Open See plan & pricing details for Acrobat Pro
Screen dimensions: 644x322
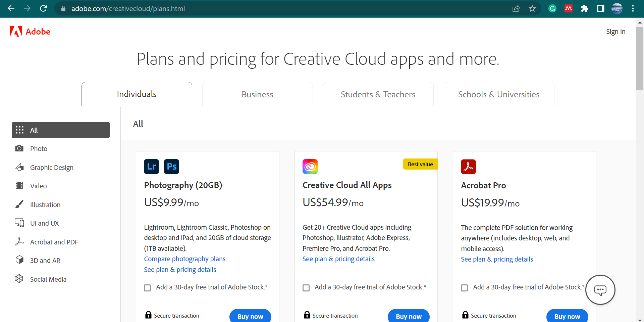pyautogui.click(x=497, y=259)
